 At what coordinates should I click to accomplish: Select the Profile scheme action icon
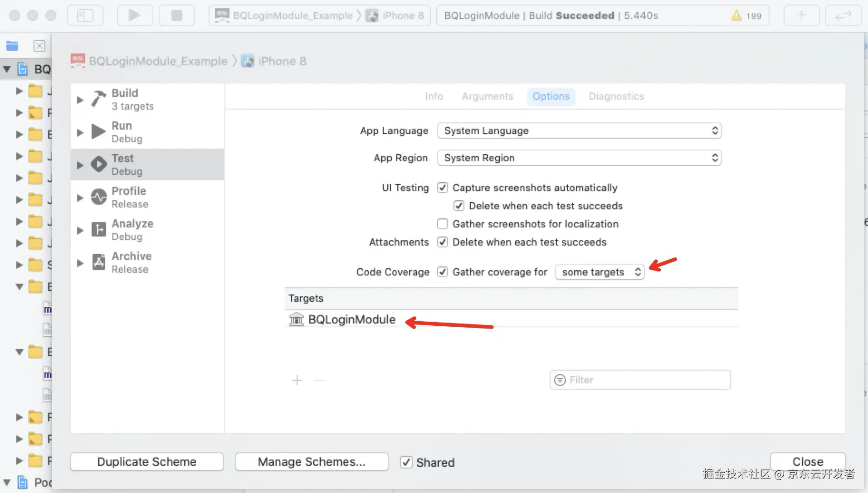[x=98, y=197]
